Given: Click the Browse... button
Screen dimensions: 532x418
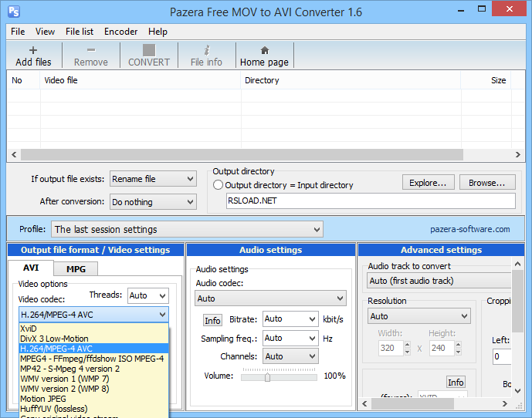Looking at the screenshot, I should 487,182.
